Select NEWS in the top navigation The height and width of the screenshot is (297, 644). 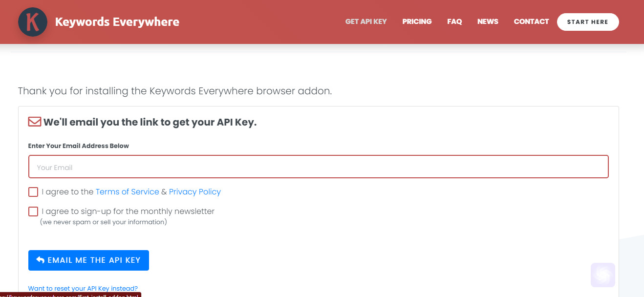(x=488, y=21)
